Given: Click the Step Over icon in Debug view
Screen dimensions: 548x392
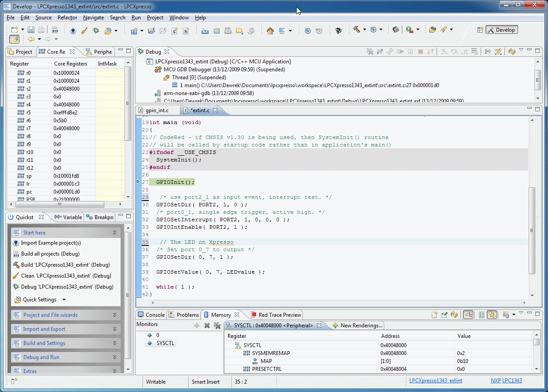Looking at the screenshot, I should (454, 51).
